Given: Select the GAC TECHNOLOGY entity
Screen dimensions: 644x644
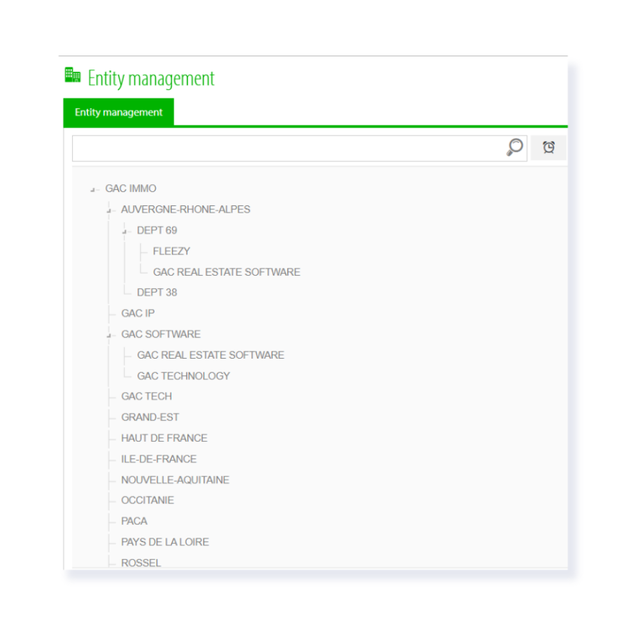Looking at the screenshot, I should pos(183,376).
